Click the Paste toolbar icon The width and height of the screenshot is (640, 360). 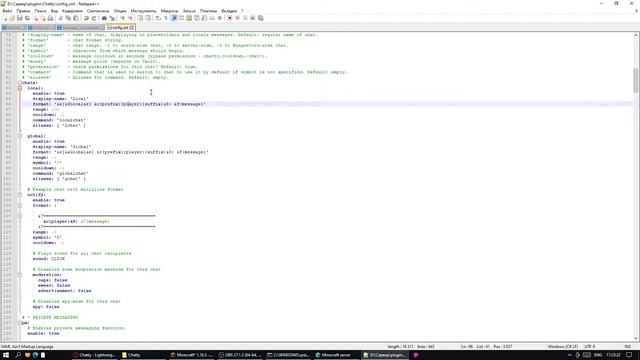[x=76, y=18]
